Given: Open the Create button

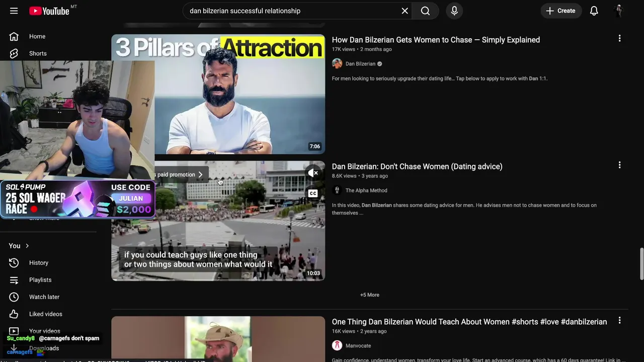Looking at the screenshot, I should 561,11.
